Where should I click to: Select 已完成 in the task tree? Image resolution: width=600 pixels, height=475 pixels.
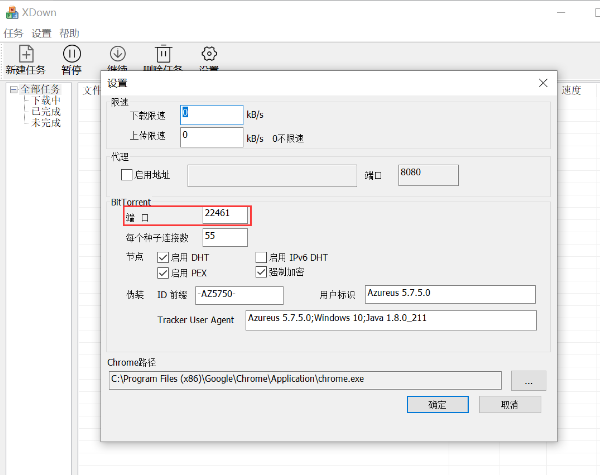tap(46, 111)
